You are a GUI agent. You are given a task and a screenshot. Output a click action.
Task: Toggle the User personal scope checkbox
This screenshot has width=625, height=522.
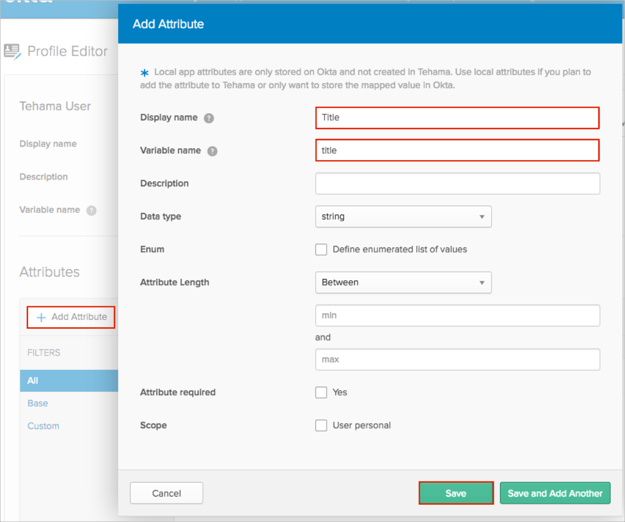coord(321,425)
